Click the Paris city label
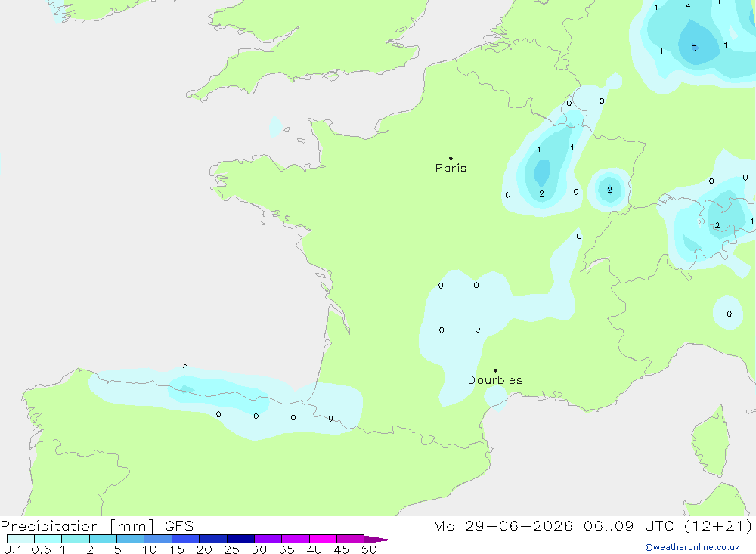The image size is (756, 554). [x=451, y=168]
